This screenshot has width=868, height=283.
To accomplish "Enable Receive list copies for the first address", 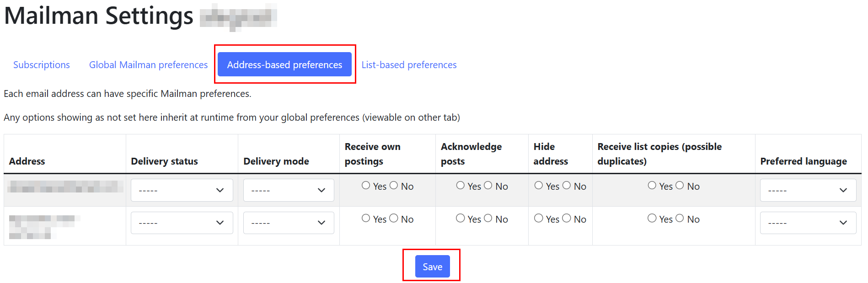I will click(652, 185).
